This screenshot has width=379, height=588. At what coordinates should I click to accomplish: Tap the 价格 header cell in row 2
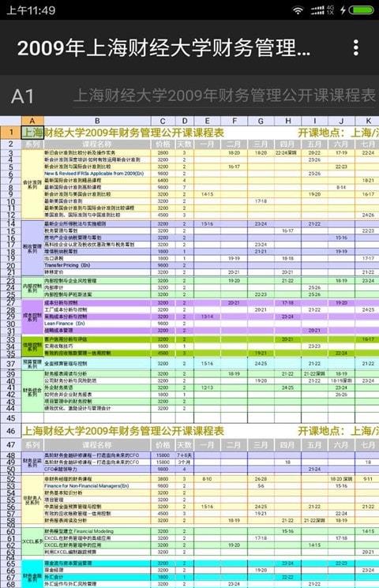pos(163,144)
